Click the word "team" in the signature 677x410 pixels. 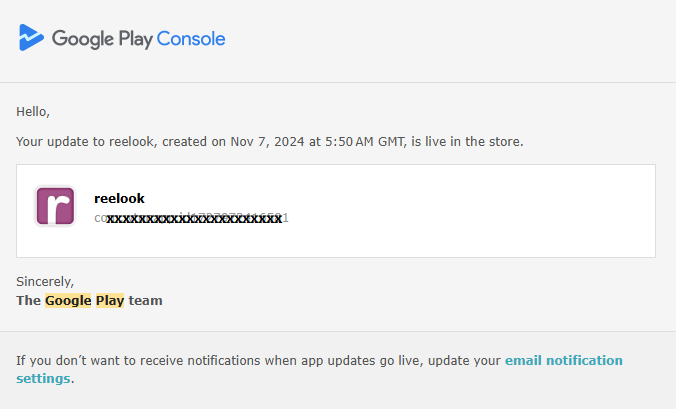[x=146, y=300]
